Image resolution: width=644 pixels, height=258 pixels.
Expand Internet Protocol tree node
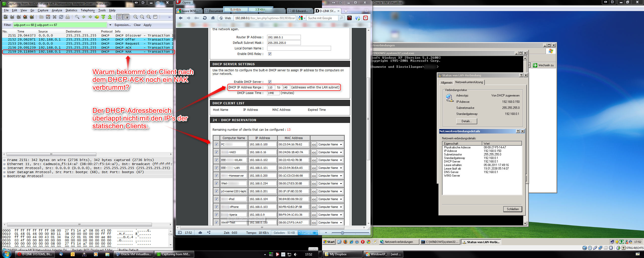click(4, 168)
